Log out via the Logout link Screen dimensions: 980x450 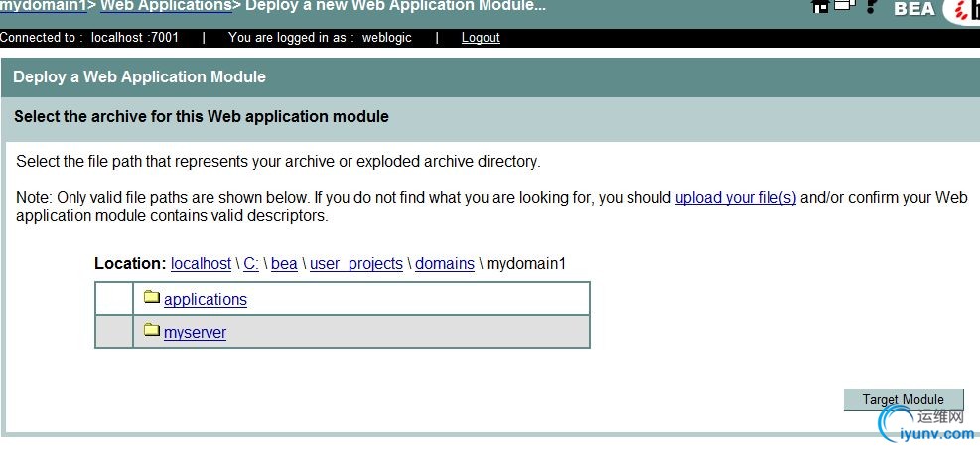[481, 38]
